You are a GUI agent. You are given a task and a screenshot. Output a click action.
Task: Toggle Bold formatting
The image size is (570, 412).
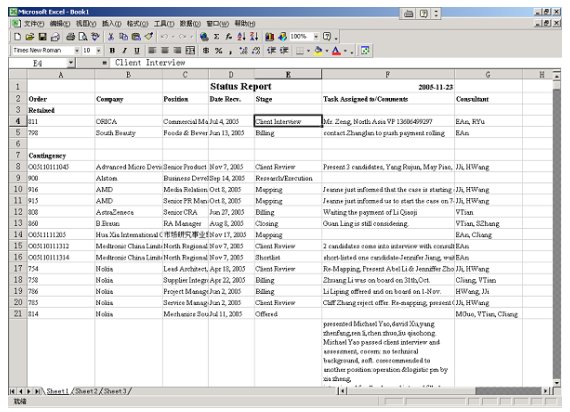(112, 51)
